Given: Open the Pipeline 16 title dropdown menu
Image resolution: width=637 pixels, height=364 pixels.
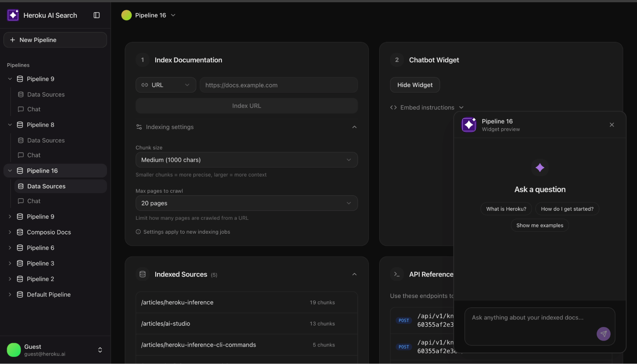Looking at the screenshot, I should 173,15.
